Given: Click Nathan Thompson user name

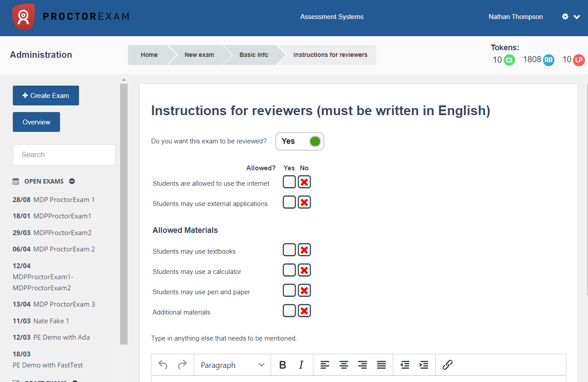Looking at the screenshot, I should coord(516,17).
